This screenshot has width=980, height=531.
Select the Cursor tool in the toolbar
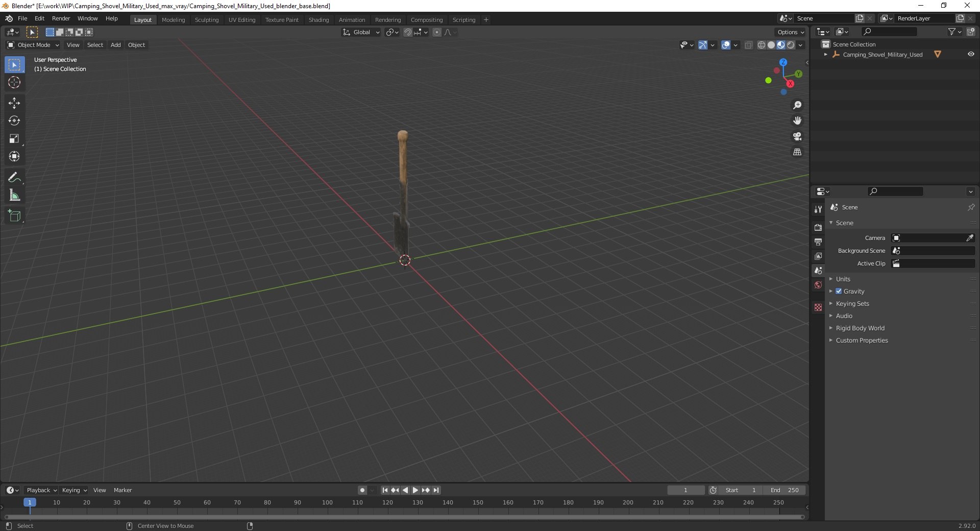(14, 83)
